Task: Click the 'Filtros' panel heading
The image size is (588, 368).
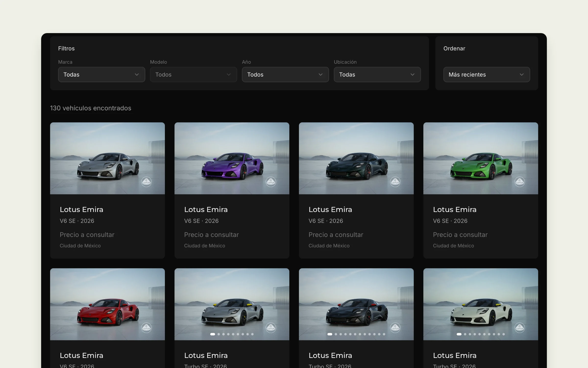Action: coord(66,49)
